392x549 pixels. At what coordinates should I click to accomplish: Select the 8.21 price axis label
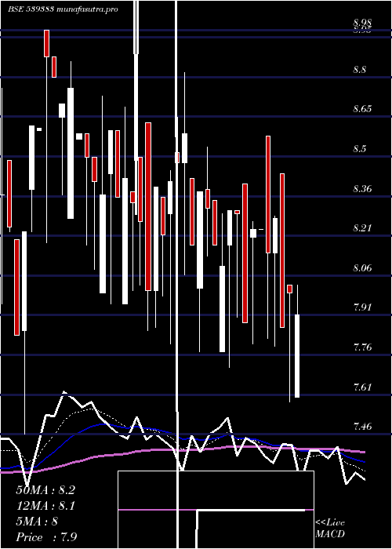[362, 228]
